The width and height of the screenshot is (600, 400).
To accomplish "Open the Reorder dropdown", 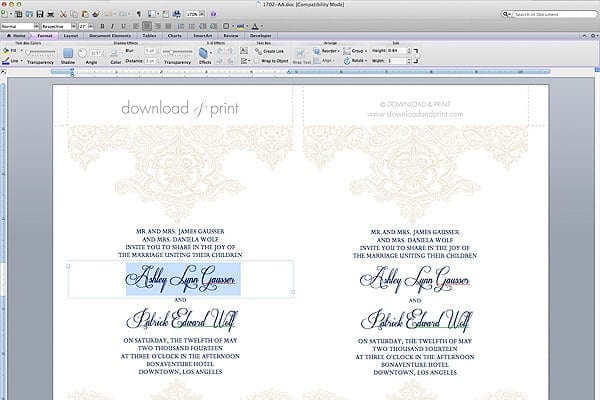I will click(x=326, y=51).
